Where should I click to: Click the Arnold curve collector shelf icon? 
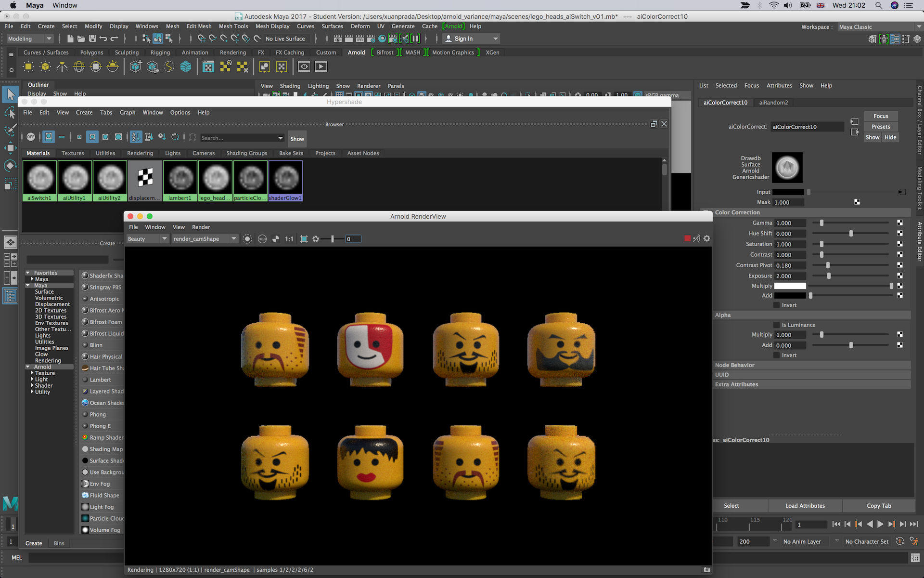click(169, 67)
